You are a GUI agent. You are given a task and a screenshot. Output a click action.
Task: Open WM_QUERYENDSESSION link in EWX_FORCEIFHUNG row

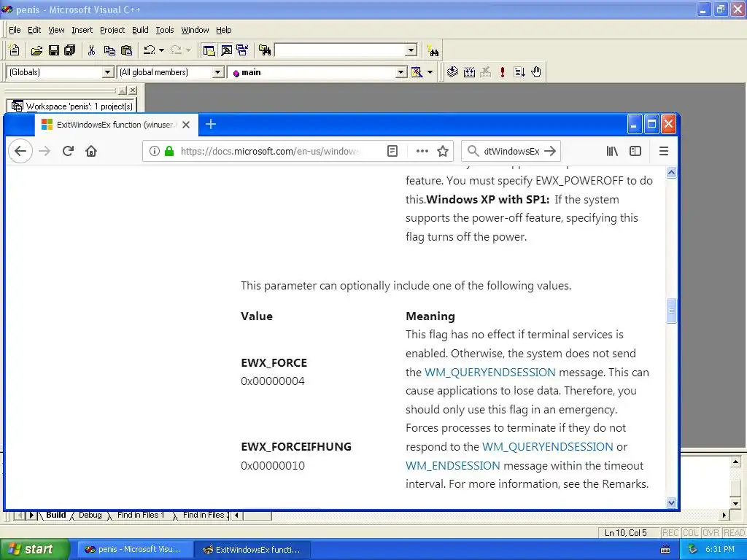pyautogui.click(x=547, y=447)
